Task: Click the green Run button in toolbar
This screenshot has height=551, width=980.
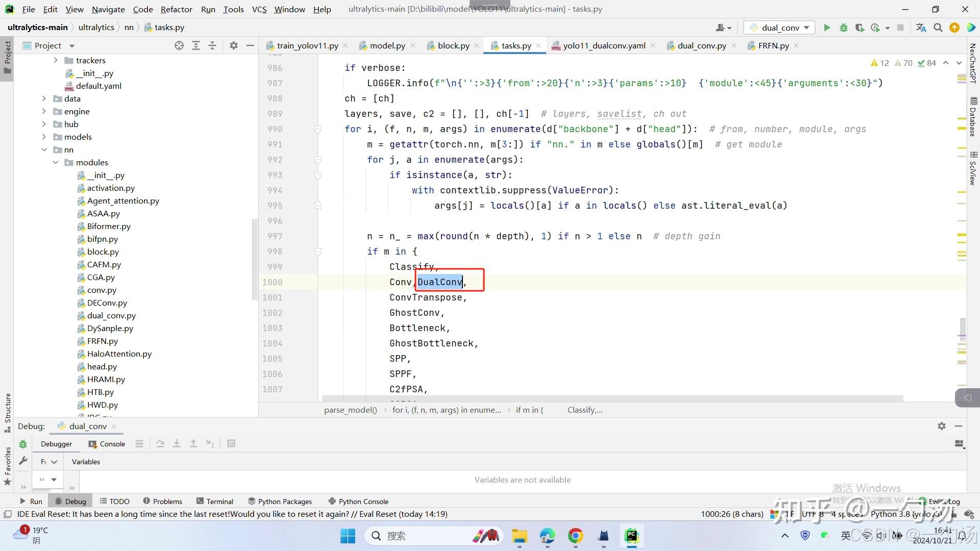Action: 827,28
